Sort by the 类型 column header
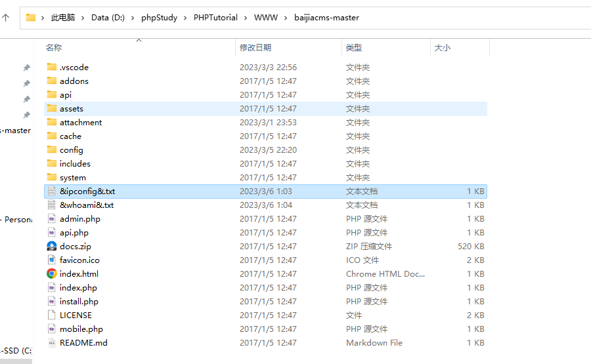591x364 pixels. [x=354, y=48]
